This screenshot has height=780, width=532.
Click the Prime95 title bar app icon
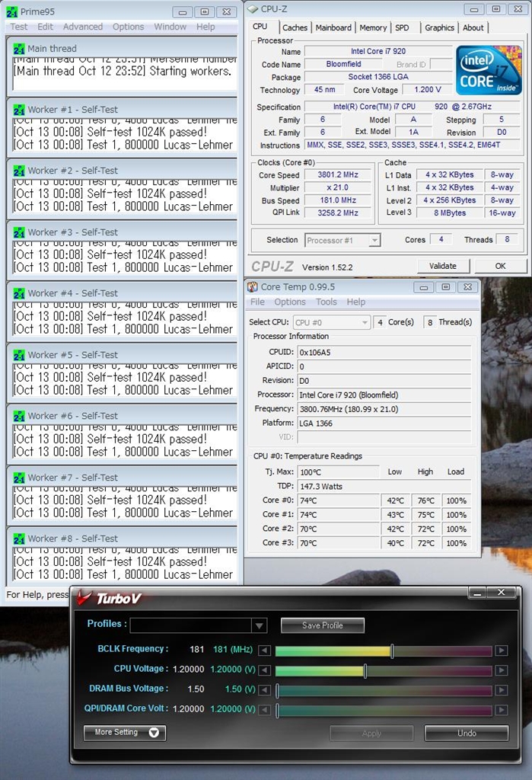coord(11,11)
